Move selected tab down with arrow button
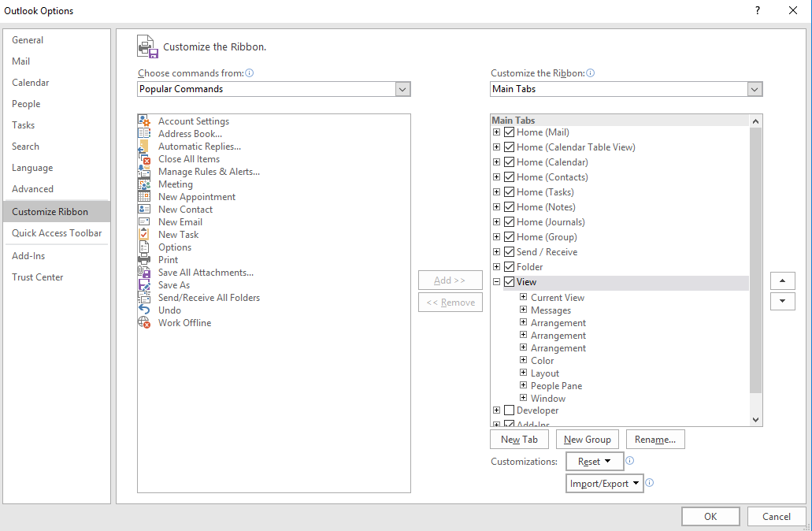This screenshot has height=531, width=812. (x=783, y=301)
